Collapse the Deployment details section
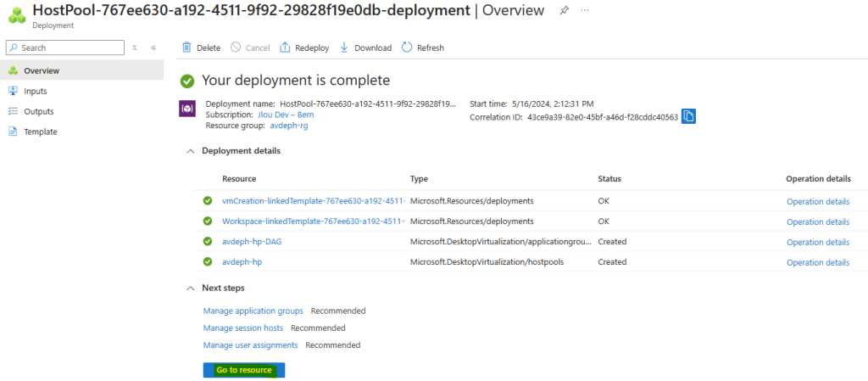This screenshot has height=381, width=868. click(191, 151)
